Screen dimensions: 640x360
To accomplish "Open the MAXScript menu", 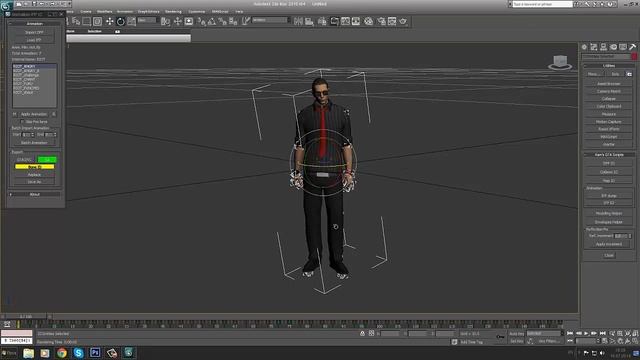I will click(220, 11).
